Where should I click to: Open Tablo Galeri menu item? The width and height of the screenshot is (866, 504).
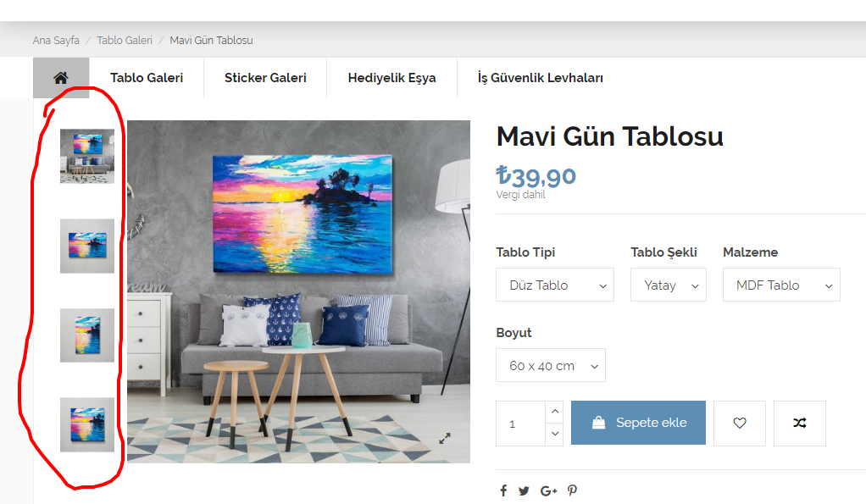[147, 78]
